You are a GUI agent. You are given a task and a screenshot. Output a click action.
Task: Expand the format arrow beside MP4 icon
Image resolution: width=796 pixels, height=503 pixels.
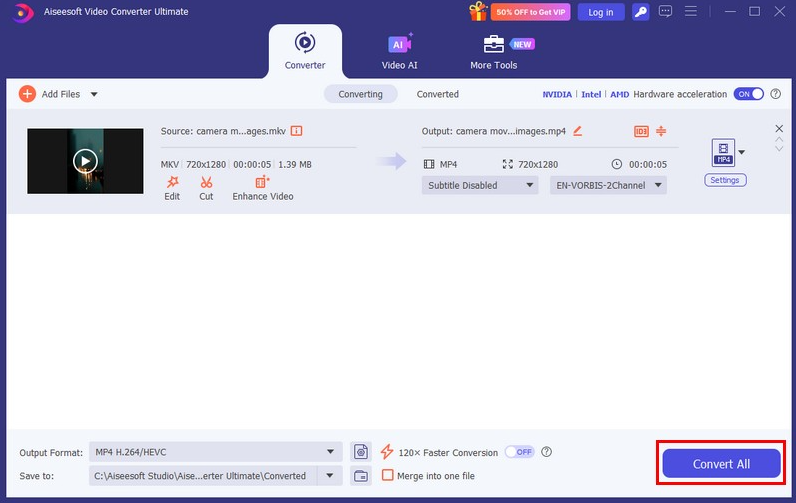pos(742,152)
